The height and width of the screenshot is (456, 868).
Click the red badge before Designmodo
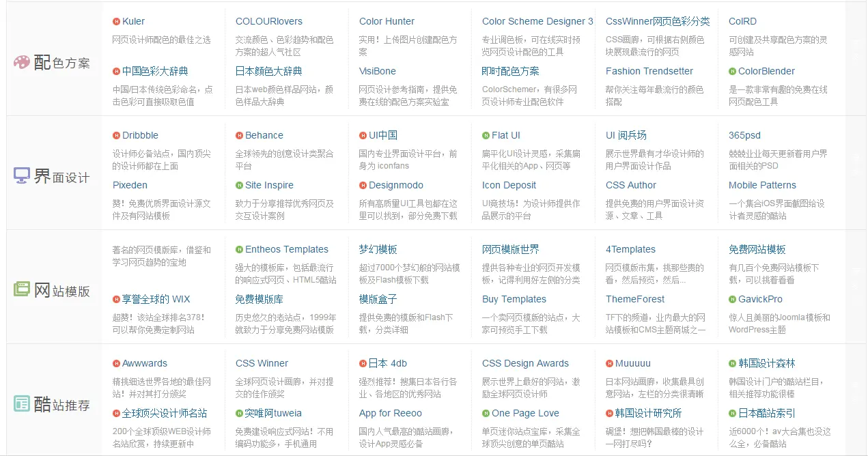pyautogui.click(x=363, y=185)
